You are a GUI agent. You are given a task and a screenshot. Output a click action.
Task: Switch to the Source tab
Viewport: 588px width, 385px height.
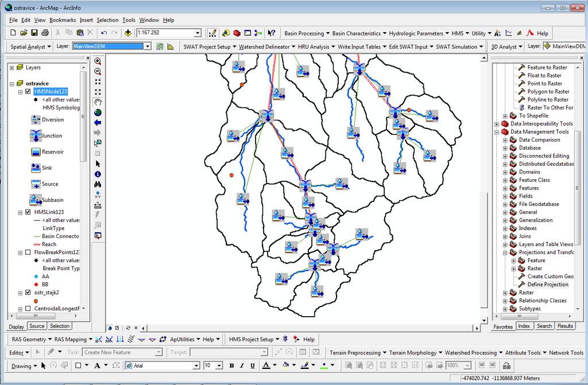(37, 326)
